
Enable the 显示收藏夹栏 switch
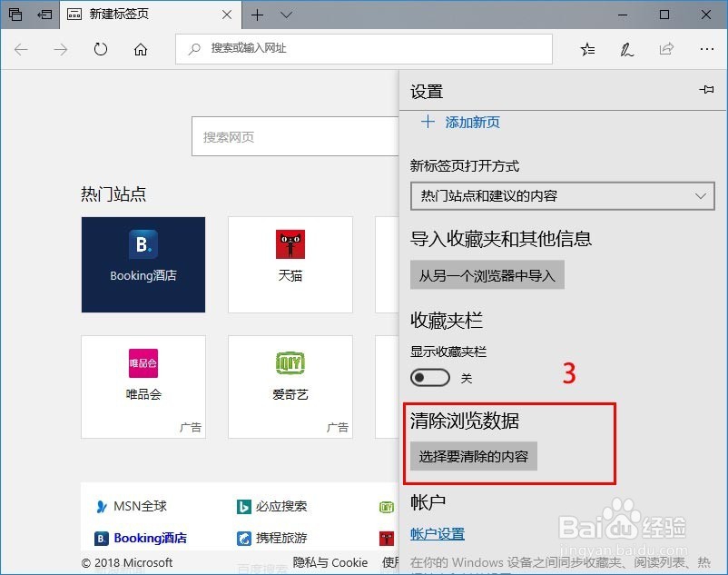[429, 377]
